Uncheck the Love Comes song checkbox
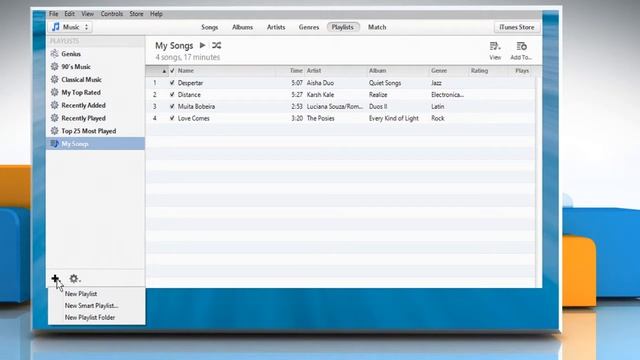This screenshot has width=640, height=360. 172,118
